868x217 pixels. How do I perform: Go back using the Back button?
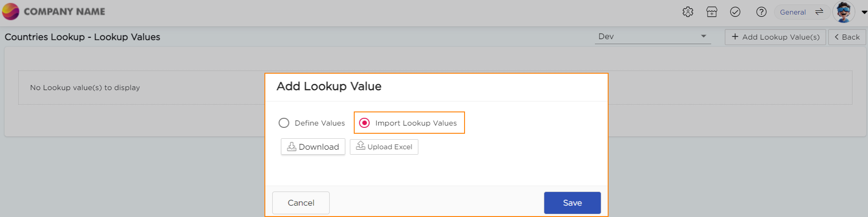pos(847,37)
